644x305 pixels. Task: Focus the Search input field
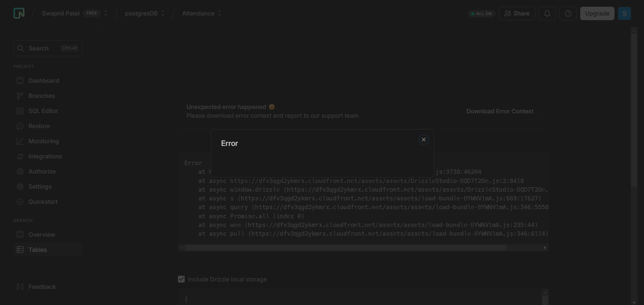48,48
